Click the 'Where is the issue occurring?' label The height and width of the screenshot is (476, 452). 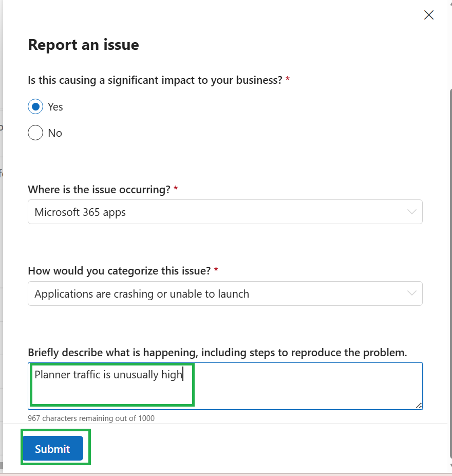pyautogui.click(x=99, y=190)
